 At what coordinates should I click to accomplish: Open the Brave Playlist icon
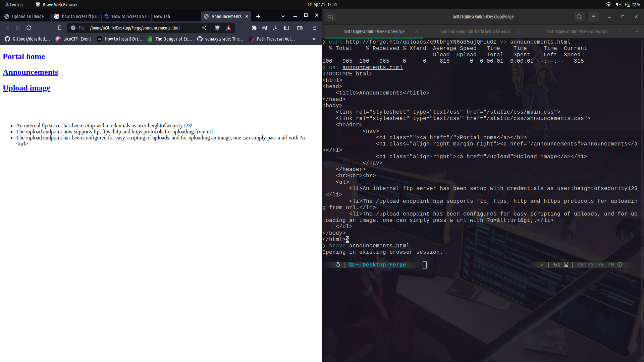pyautogui.click(x=265, y=28)
